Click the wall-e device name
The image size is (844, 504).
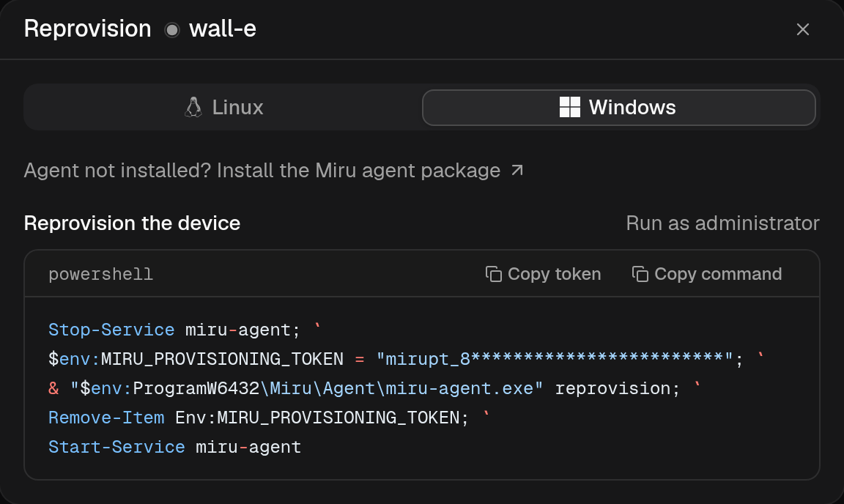click(x=223, y=29)
